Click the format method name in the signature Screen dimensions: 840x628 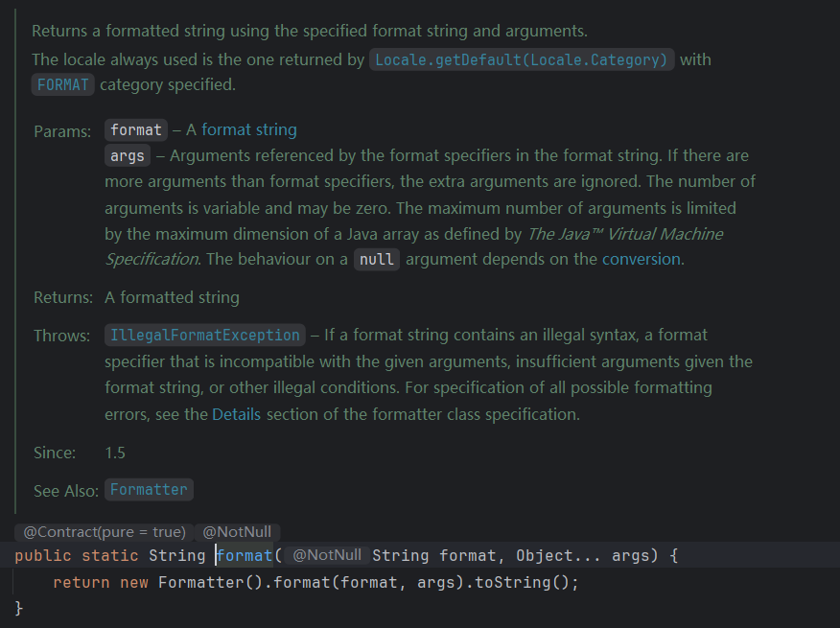(245, 555)
